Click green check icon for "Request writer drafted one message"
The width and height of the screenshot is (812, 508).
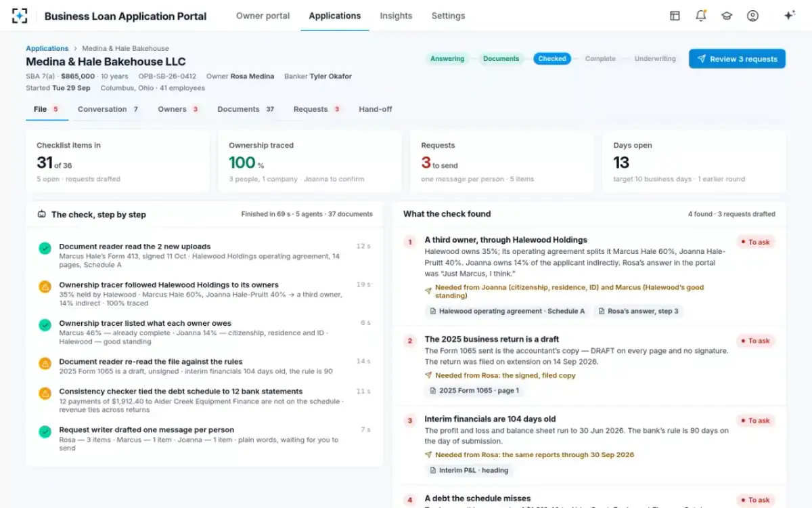point(45,431)
